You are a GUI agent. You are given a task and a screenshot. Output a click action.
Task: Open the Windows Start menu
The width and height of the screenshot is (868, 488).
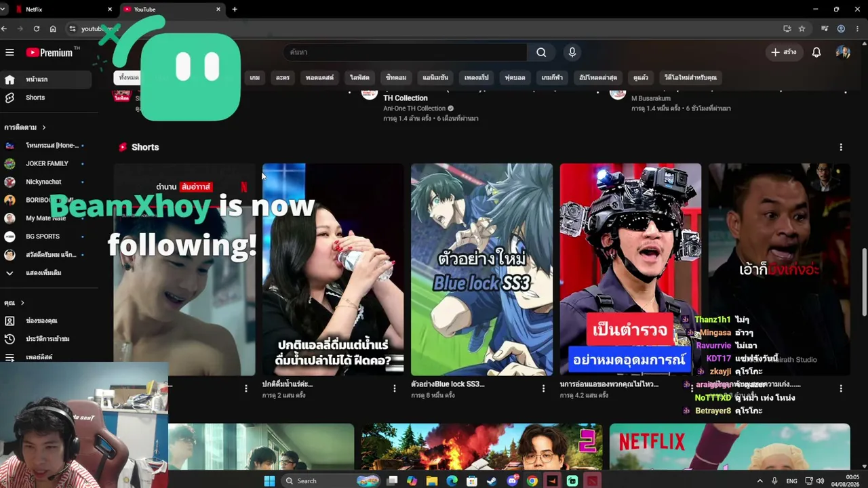pos(269,481)
